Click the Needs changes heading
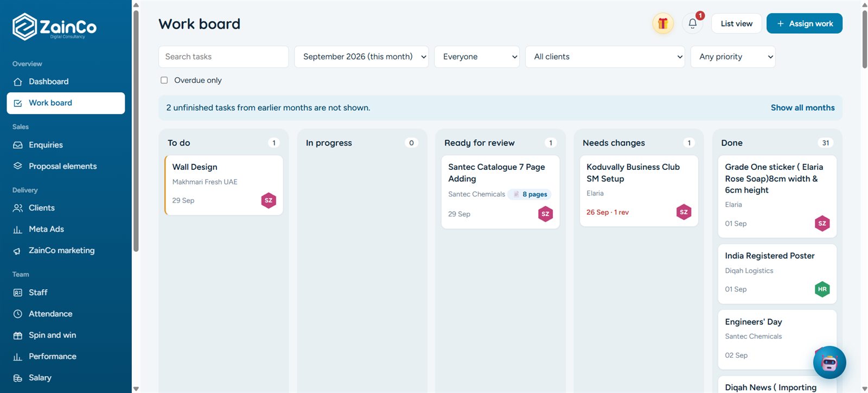This screenshot has height=393, width=868. (614, 143)
